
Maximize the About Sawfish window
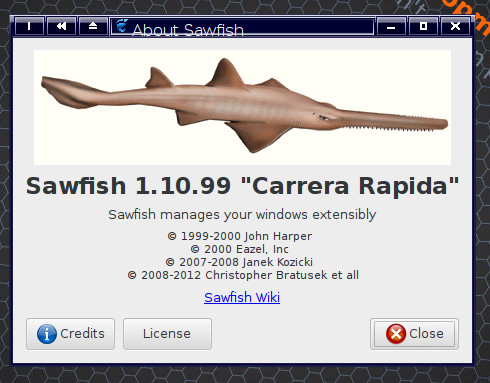click(x=423, y=26)
